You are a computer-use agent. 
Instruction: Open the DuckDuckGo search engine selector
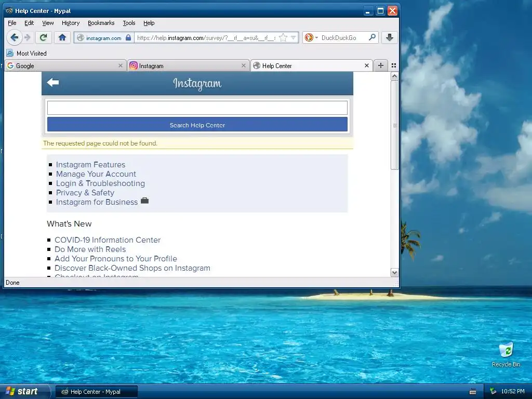click(311, 37)
